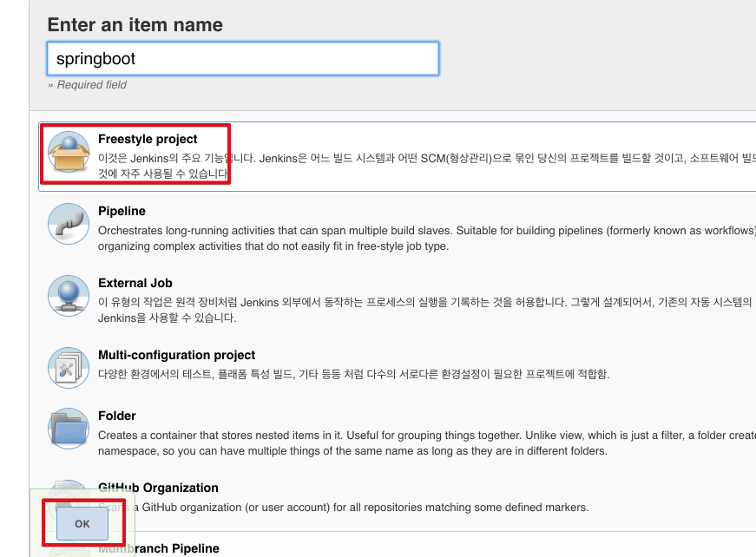Click the Multi-configuration project Korean description

pos(354,375)
